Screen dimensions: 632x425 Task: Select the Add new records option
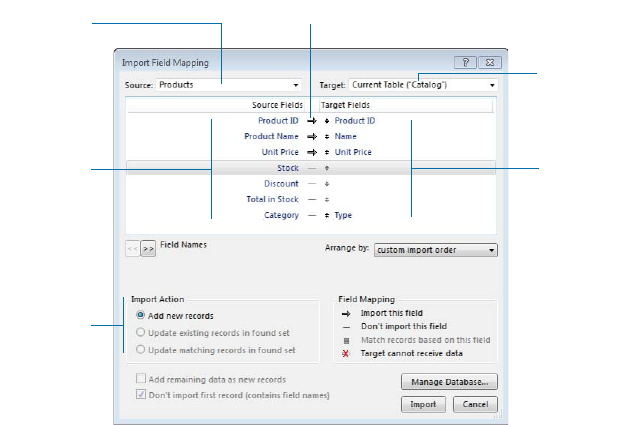pos(141,316)
